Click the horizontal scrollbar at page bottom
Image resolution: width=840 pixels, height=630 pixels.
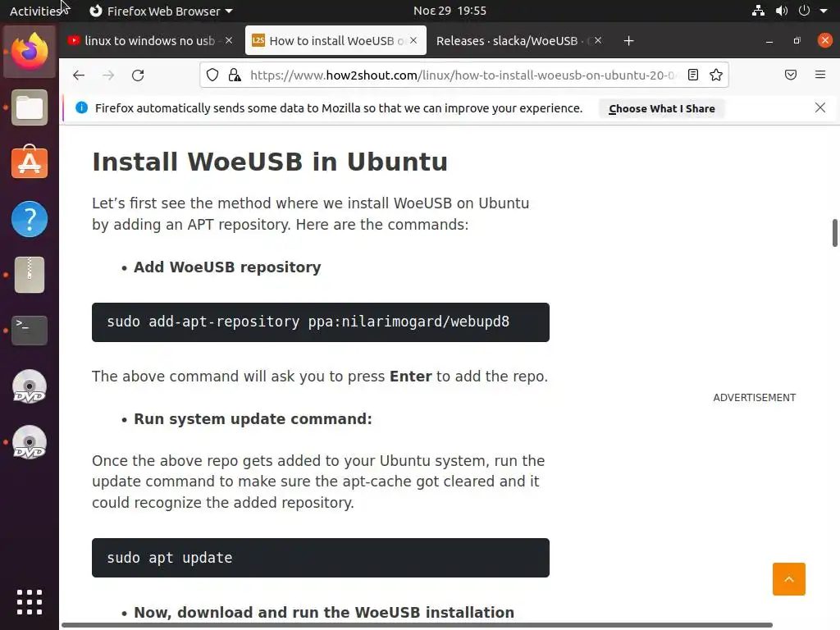pos(417,625)
